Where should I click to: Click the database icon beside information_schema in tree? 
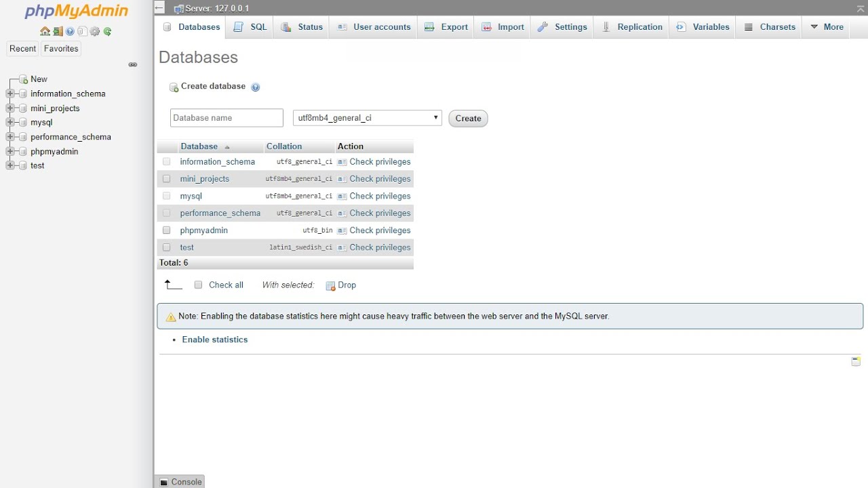(23, 94)
